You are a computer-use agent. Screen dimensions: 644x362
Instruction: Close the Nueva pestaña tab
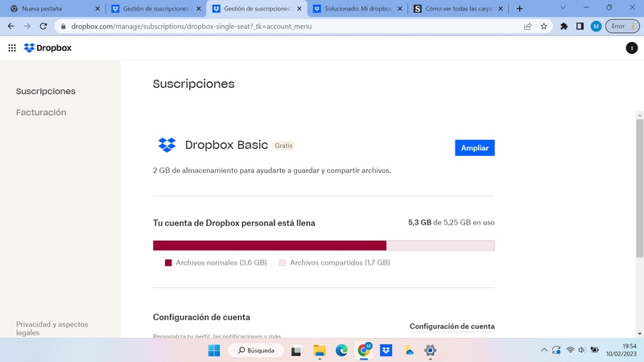pyautogui.click(x=97, y=9)
